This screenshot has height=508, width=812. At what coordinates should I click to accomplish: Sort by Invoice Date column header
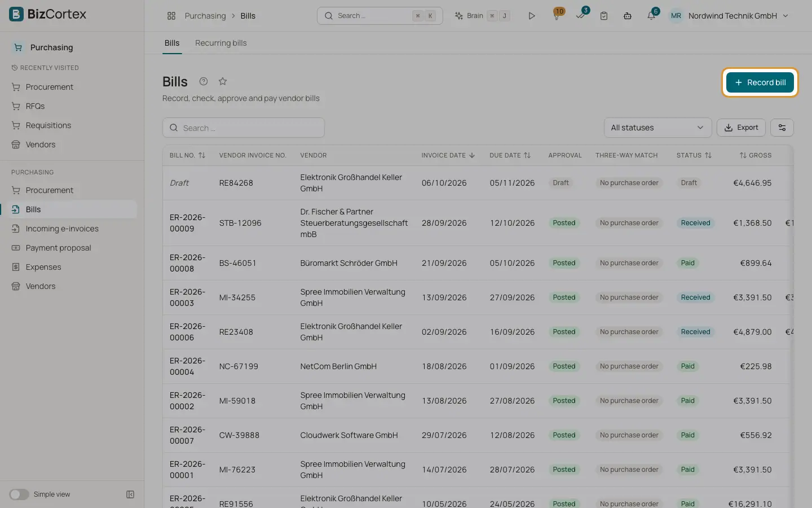pos(448,155)
